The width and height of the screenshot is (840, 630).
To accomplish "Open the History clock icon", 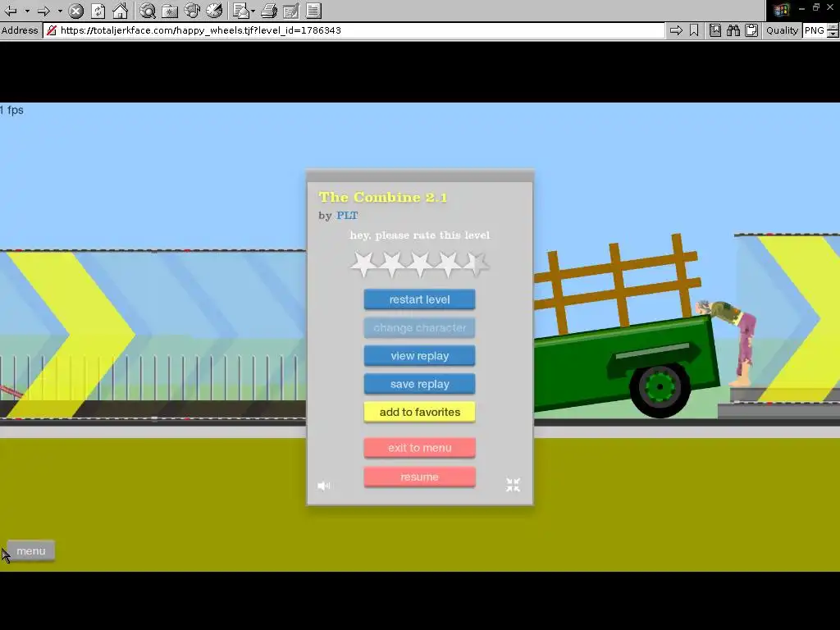I will tap(214, 11).
